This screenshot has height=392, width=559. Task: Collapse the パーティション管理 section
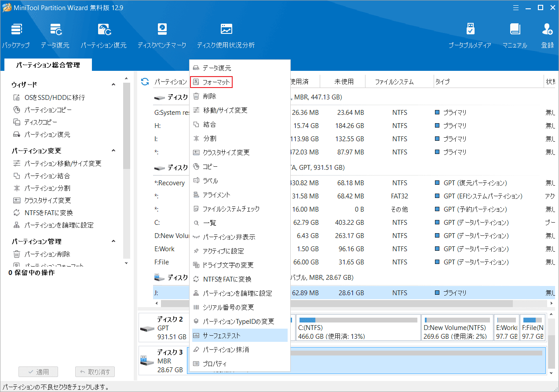click(x=113, y=241)
